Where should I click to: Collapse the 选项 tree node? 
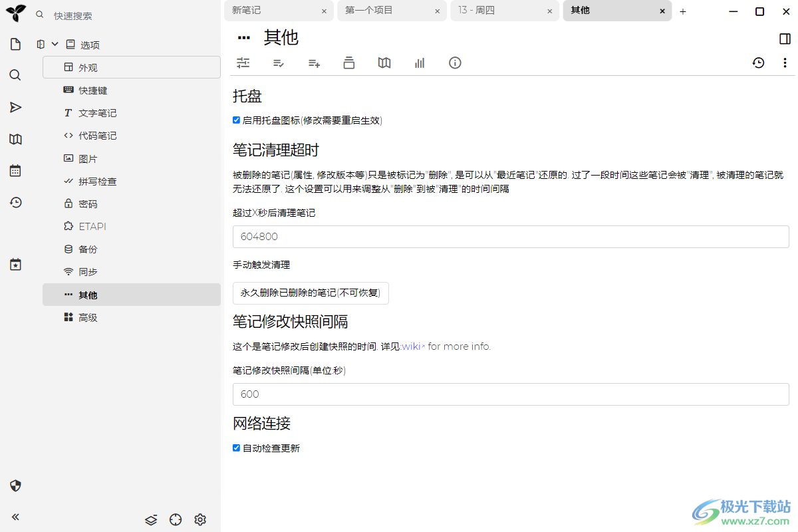[x=55, y=45]
